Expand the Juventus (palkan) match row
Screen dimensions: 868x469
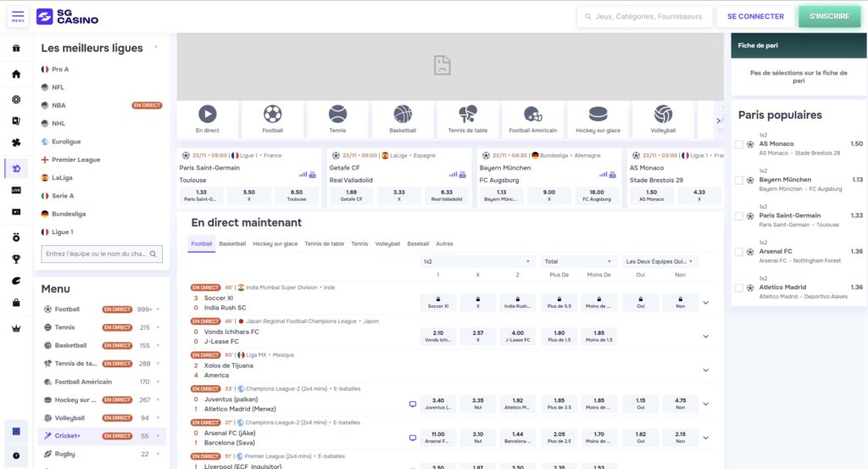click(706, 405)
